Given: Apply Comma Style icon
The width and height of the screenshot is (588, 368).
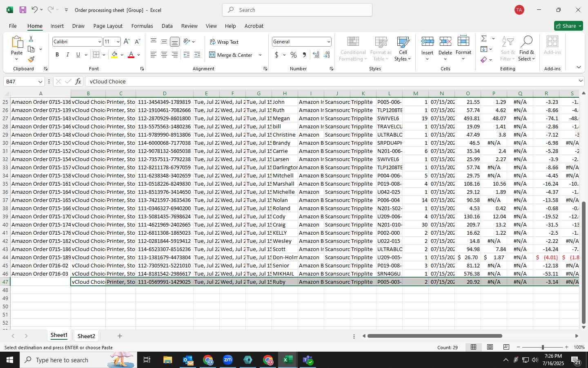Looking at the screenshot, I should tap(304, 55).
